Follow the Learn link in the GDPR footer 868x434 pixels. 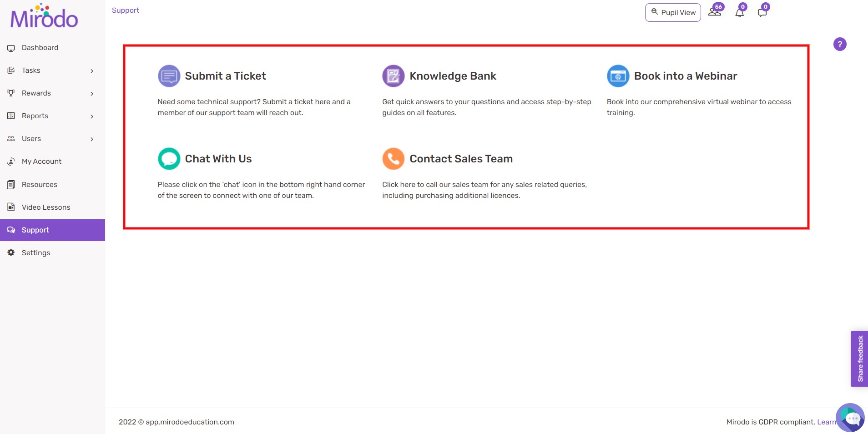coord(826,422)
